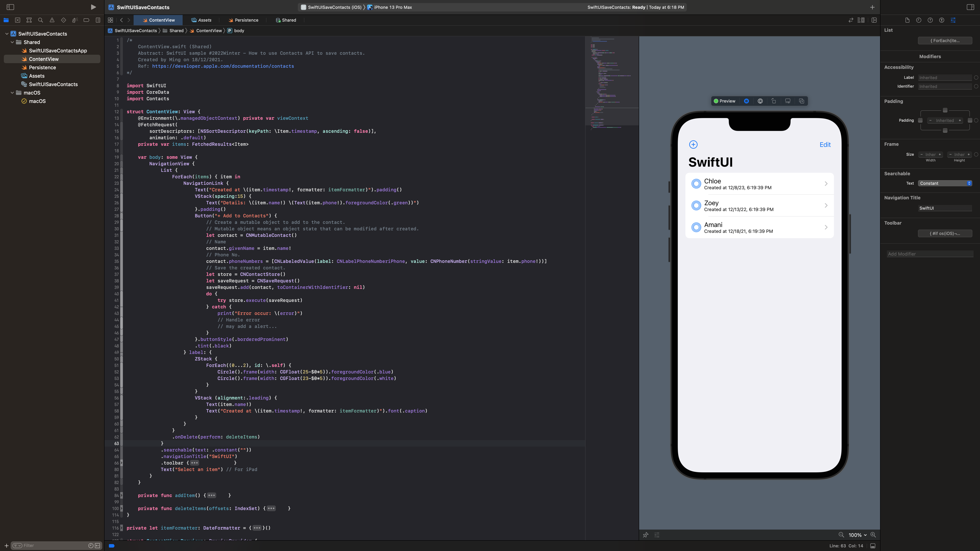The image size is (980, 551).
Task: Pin the preview with the pin icon
Action: [x=646, y=535]
